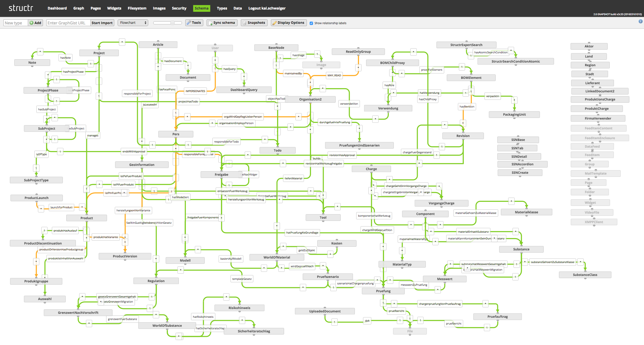This screenshot has width=644, height=345.
Task: Select the active Schema tab
Action: 202,8
